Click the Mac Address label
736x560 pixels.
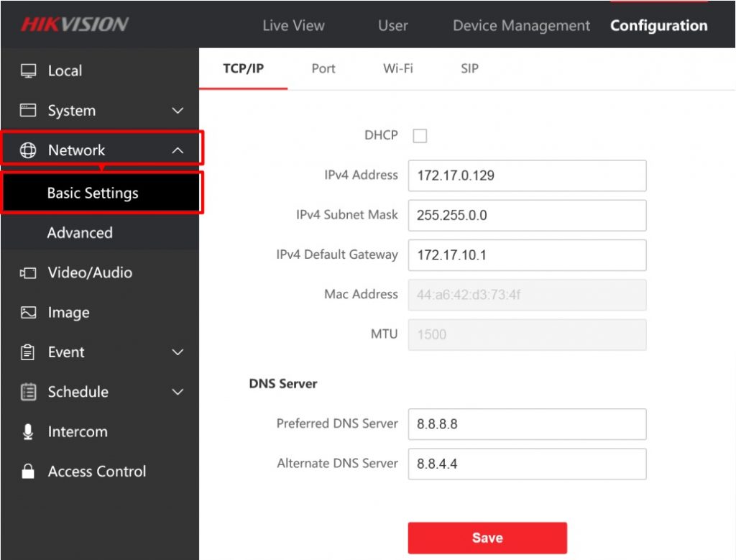pos(361,294)
